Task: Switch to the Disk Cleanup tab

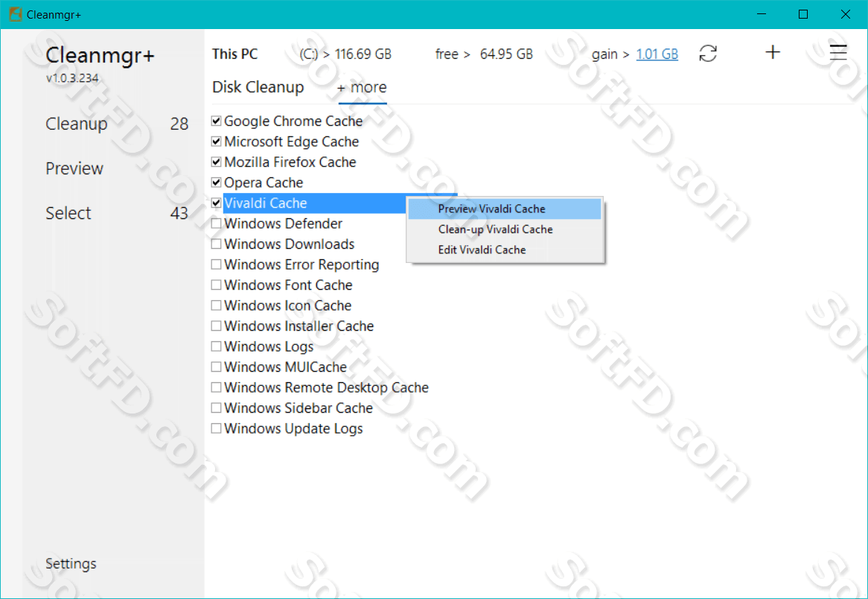Action: coord(258,87)
